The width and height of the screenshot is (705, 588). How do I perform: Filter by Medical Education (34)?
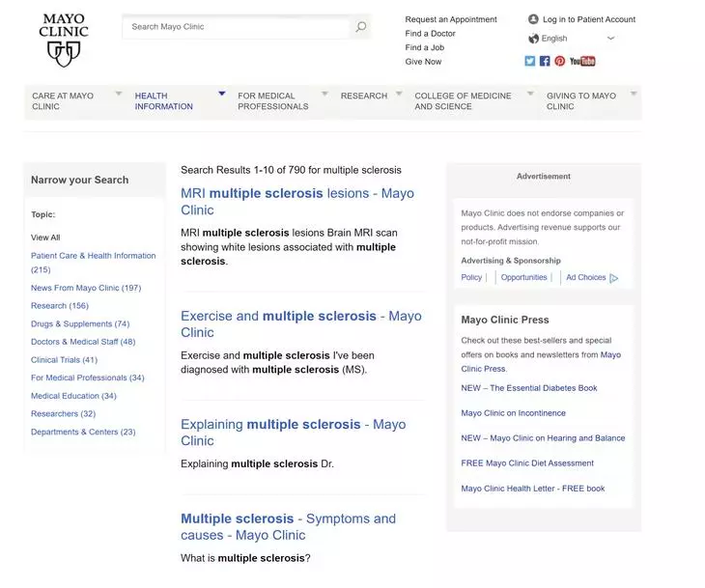(x=73, y=396)
